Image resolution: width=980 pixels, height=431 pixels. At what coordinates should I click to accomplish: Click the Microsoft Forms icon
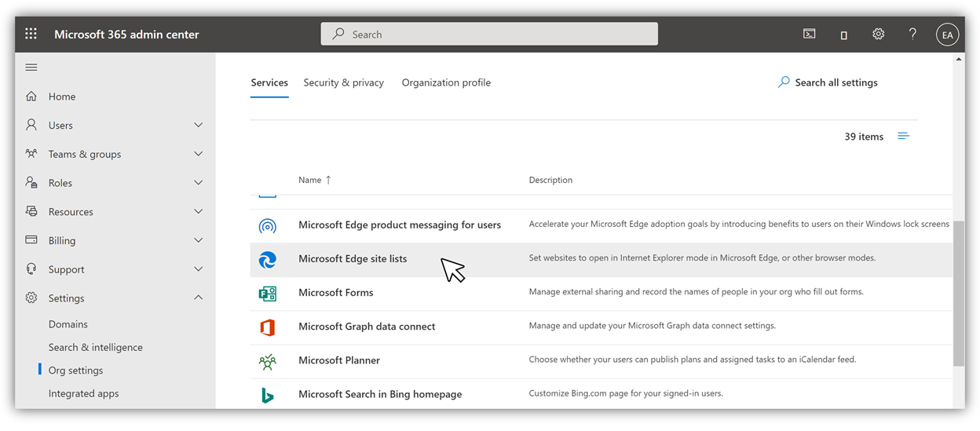[x=267, y=293]
